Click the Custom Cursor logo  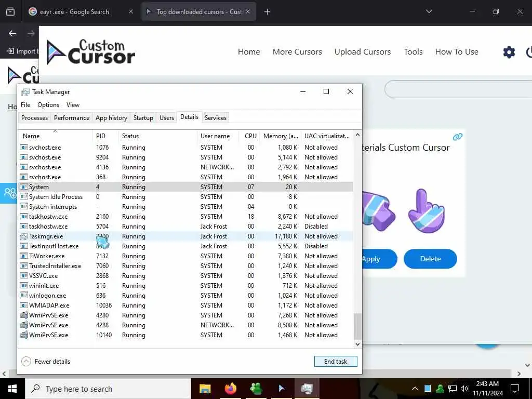90,52
